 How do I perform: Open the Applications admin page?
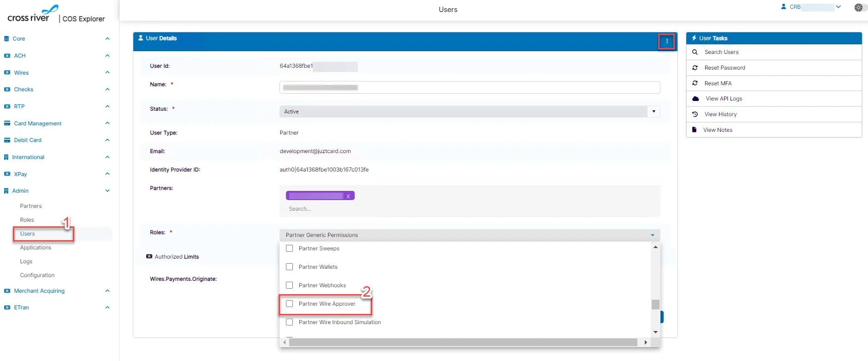click(x=36, y=248)
